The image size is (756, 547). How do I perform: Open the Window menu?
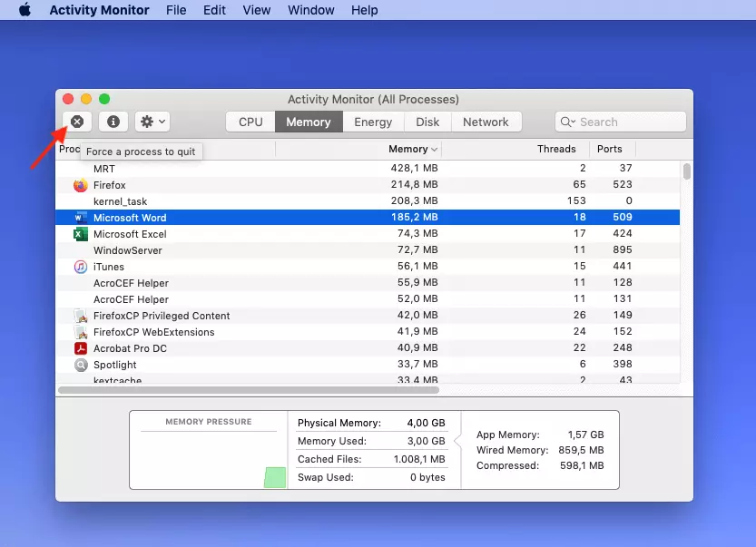pos(311,10)
